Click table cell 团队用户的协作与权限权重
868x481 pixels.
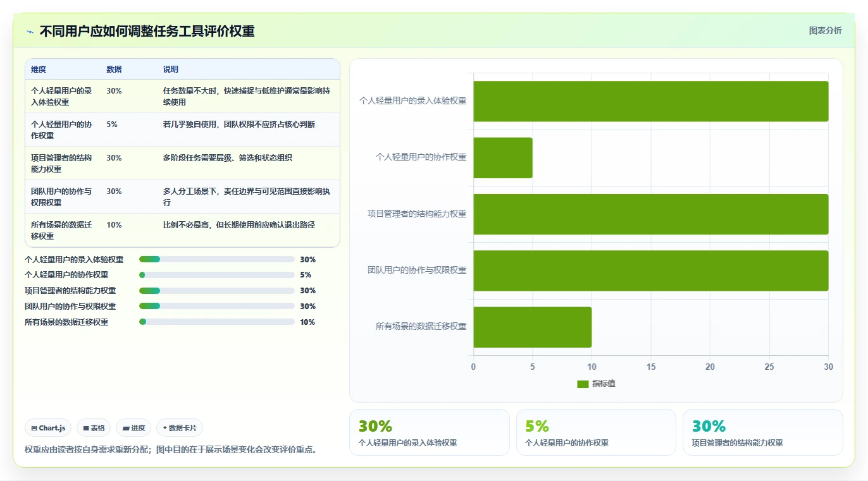click(x=62, y=197)
